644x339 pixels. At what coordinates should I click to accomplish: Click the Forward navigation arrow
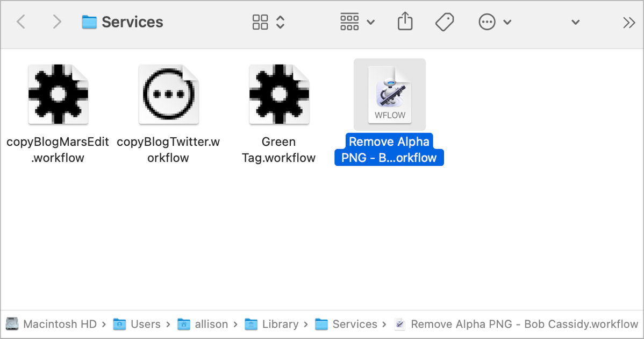coord(57,22)
